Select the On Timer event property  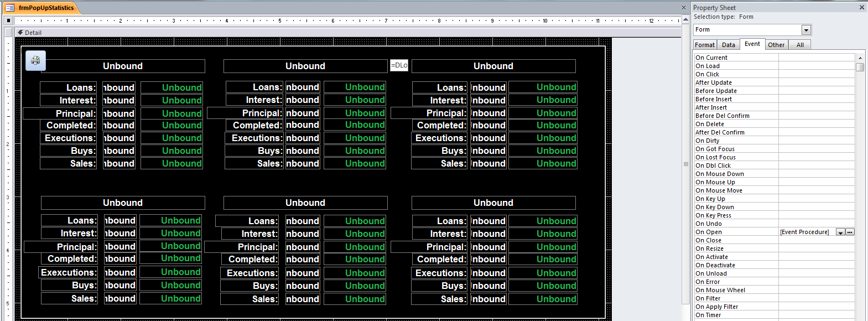click(775, 315)
